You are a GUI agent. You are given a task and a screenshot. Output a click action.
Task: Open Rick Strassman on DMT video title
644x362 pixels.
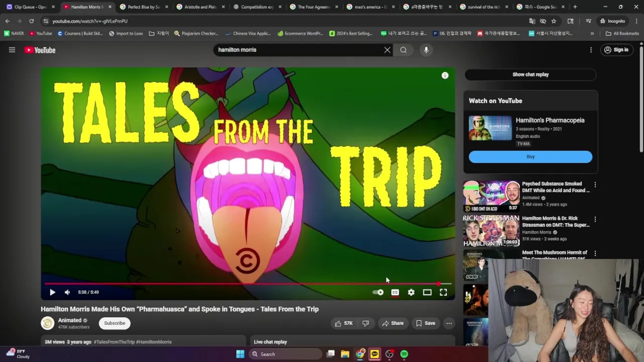(555, 222)
